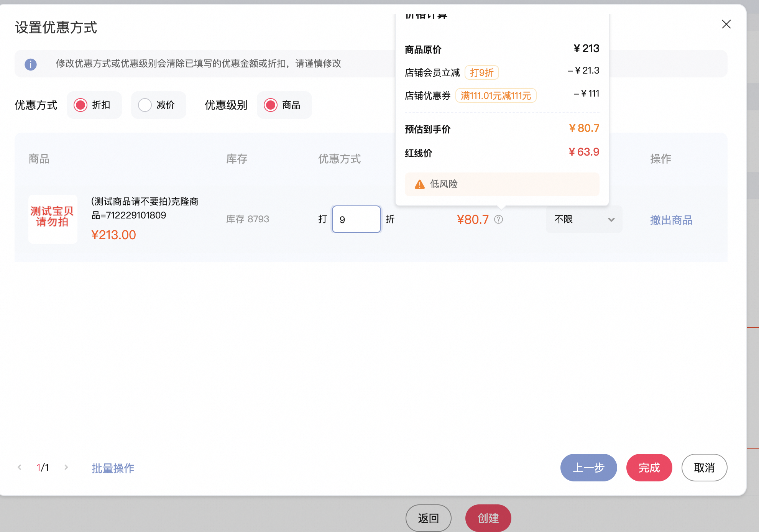Click the 创建 button behind the dialog

(x=488, y=518)
